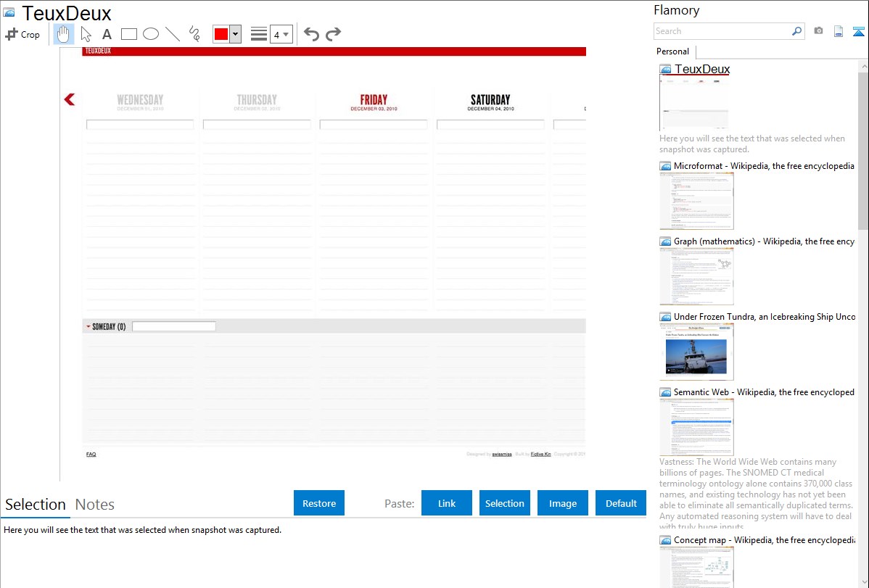Select the TeuxDeux snapshot thumbnail
The width and height of the screenshot is (869, 588).
point(694,103)
